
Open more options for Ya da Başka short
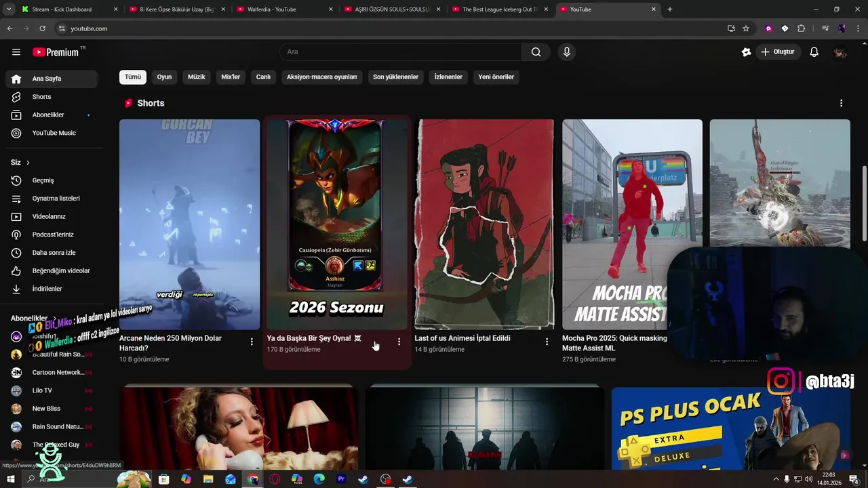point(399,342)
